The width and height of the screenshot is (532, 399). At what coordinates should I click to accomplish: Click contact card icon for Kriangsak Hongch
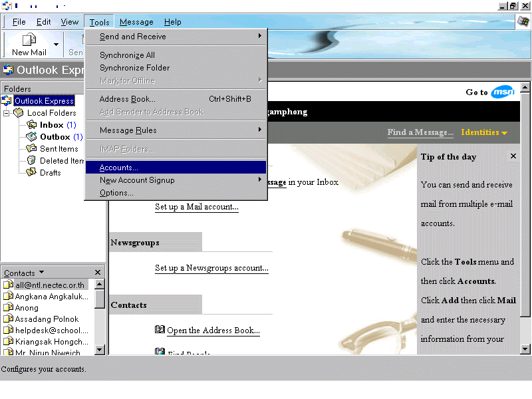8,341
